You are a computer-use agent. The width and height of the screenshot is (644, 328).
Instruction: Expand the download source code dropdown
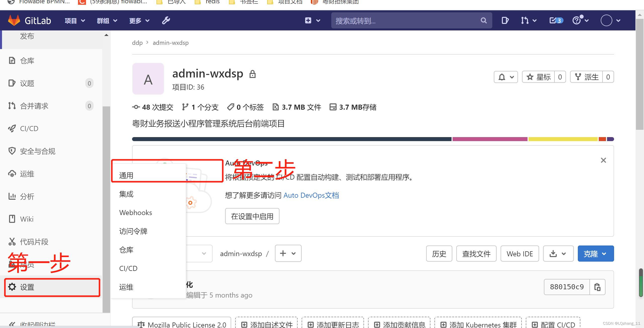[558, 254]
